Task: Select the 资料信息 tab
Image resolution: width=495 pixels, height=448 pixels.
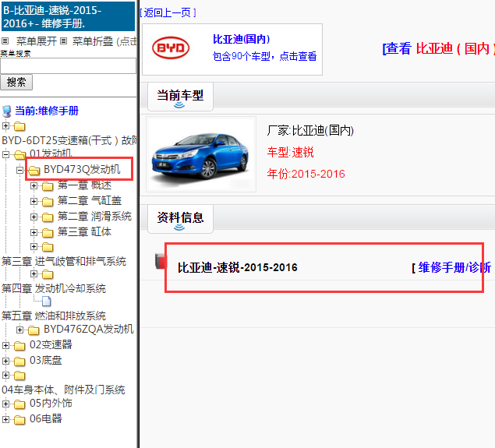Action: 180,219
